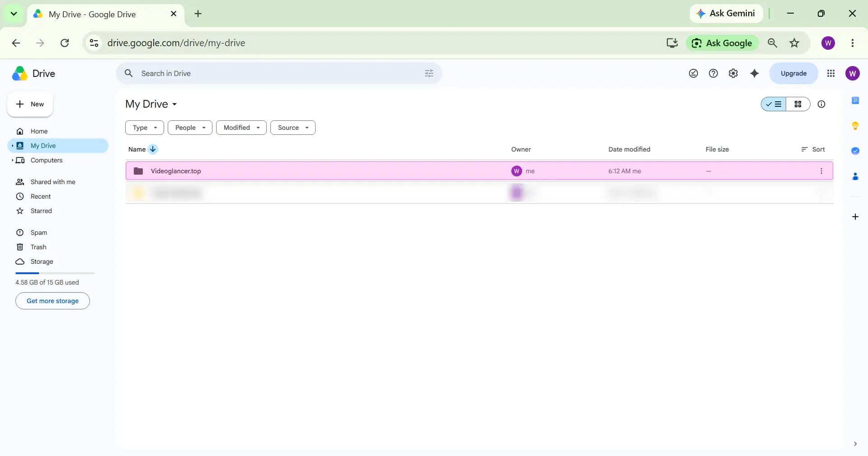Open the Support help question mark icon
Image resolution: width=868 pixels, height=456 pixels.
(x=713, y=73)
